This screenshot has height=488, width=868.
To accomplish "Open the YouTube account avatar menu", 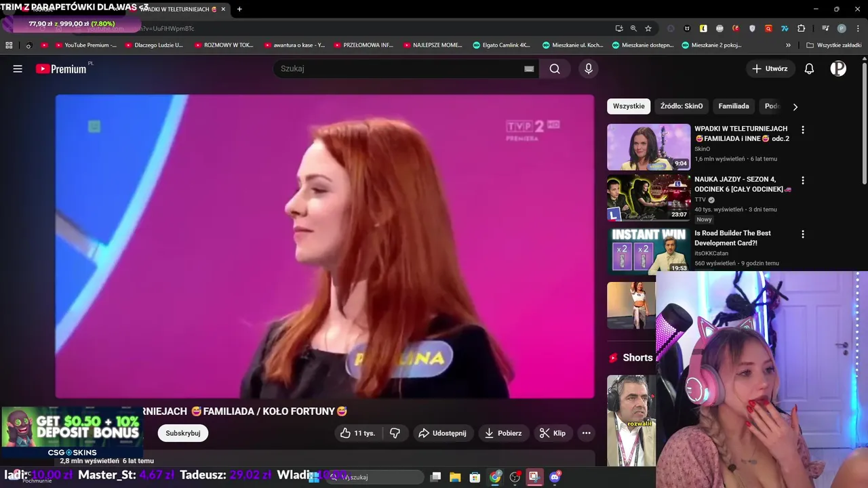I will pyautogui.click(x=838, y=68).
